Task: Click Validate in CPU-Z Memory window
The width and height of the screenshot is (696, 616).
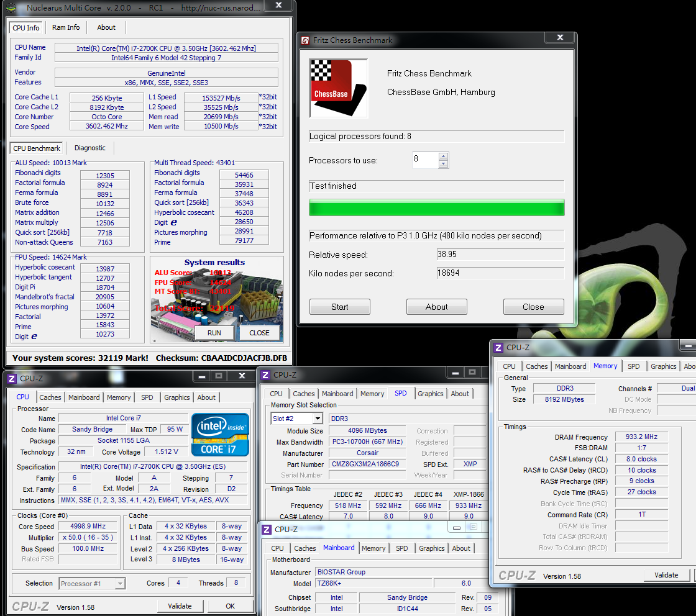Action: [666, 575]
